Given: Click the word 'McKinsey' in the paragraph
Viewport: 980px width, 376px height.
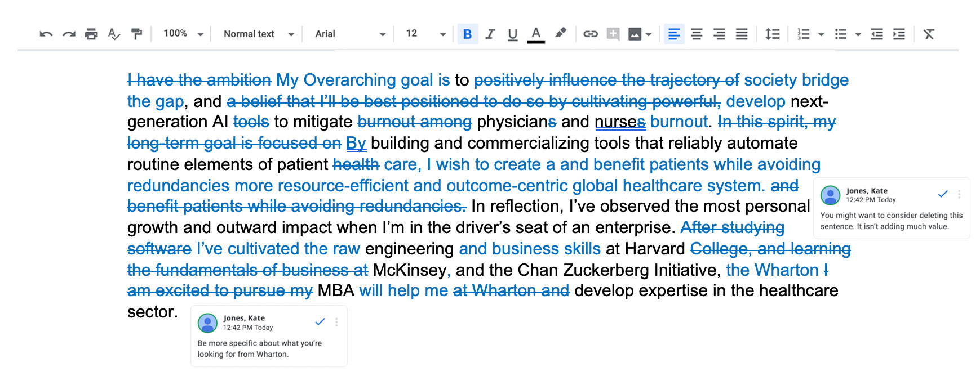Looking at the screenshot, I should point(410,270).
